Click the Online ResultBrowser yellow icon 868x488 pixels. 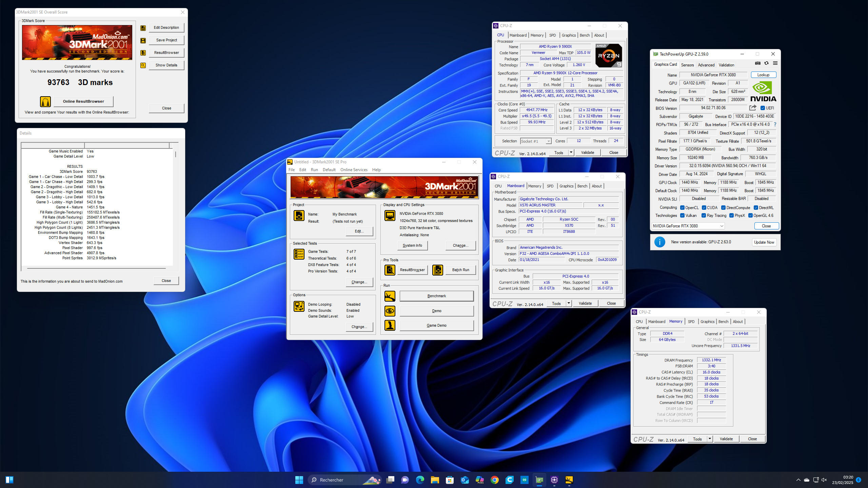pos(45,101)
